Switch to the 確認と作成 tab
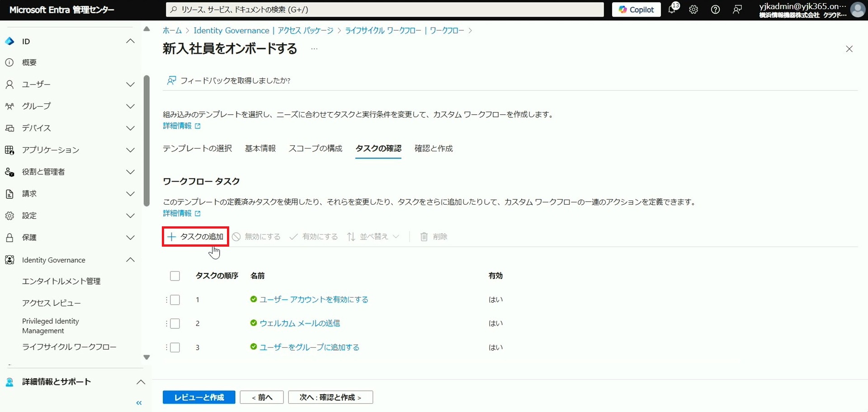Image resolution: width=868 pixels, height=412 pixels. [434, 148]
